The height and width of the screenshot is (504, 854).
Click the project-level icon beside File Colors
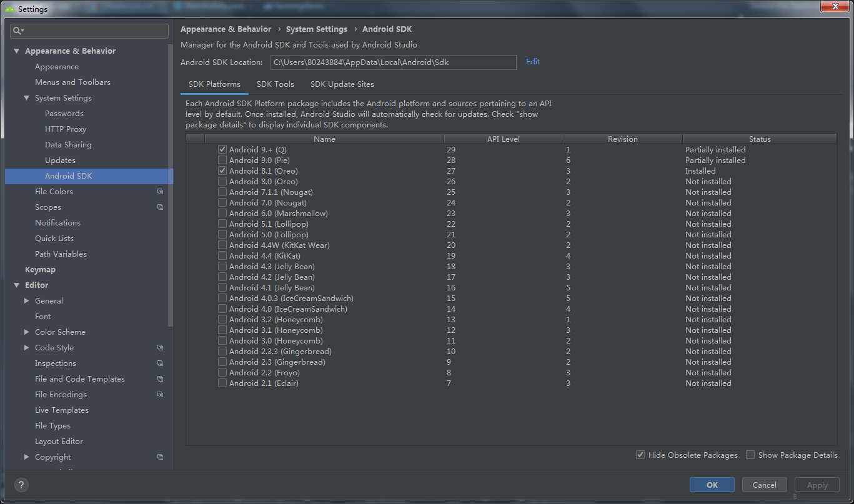pos(161,192)
